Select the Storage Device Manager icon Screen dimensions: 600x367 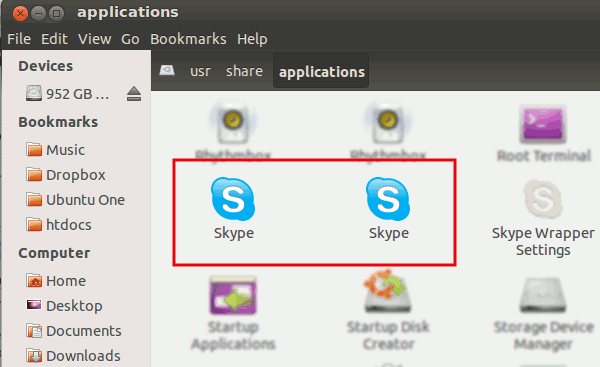coord(543,295)
